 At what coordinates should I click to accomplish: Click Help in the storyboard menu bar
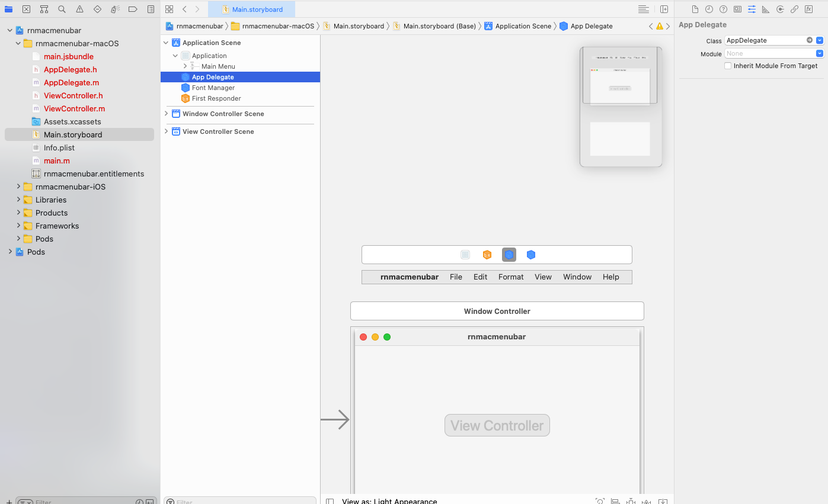(610, 277)
